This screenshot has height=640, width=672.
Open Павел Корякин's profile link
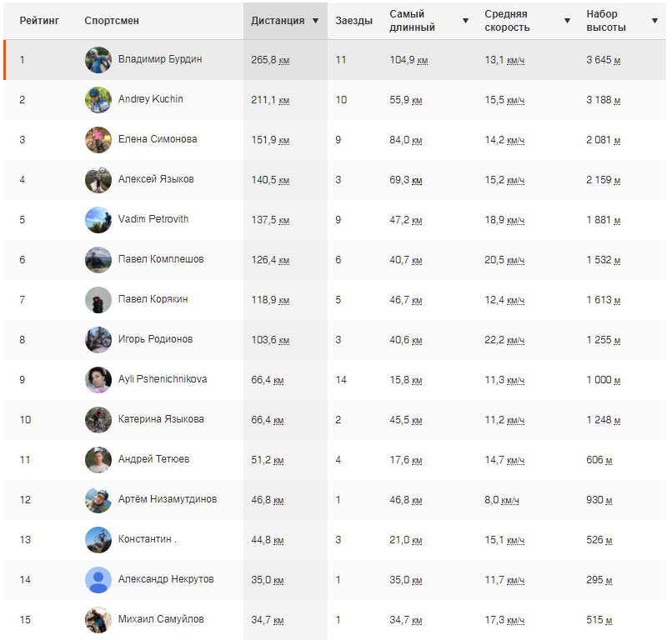153,299
